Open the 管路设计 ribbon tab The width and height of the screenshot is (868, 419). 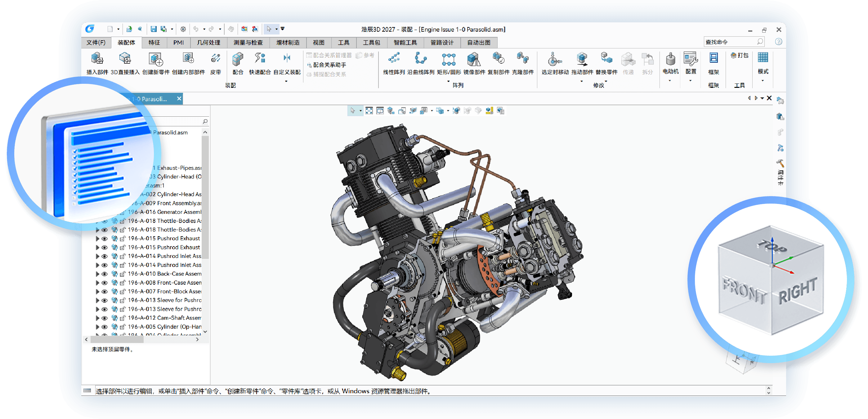(442, 43)
